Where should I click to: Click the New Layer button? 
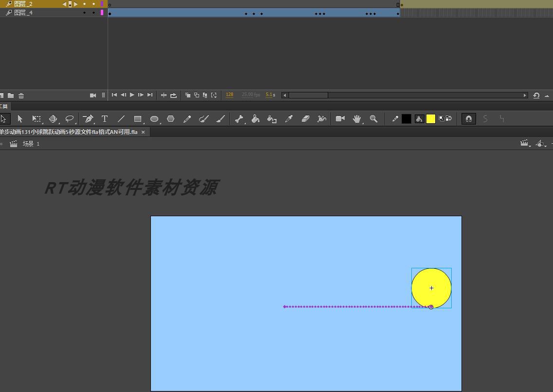2,95
